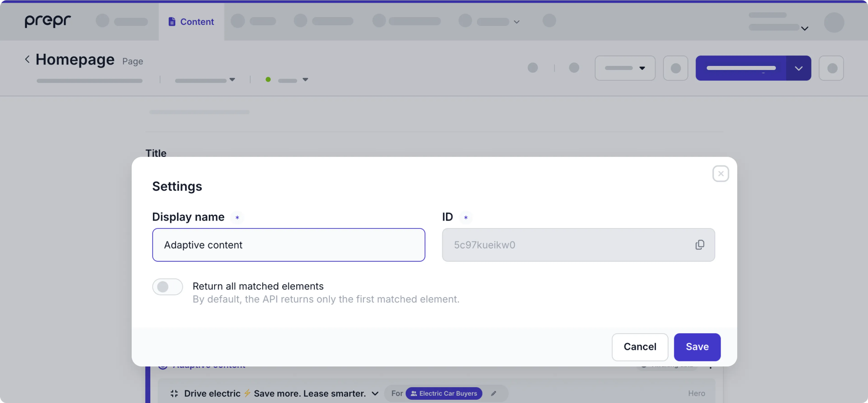Enable Return all matched elements toggle
The height and width of the screenshot is (403, 868).
(x=167, y=287)
